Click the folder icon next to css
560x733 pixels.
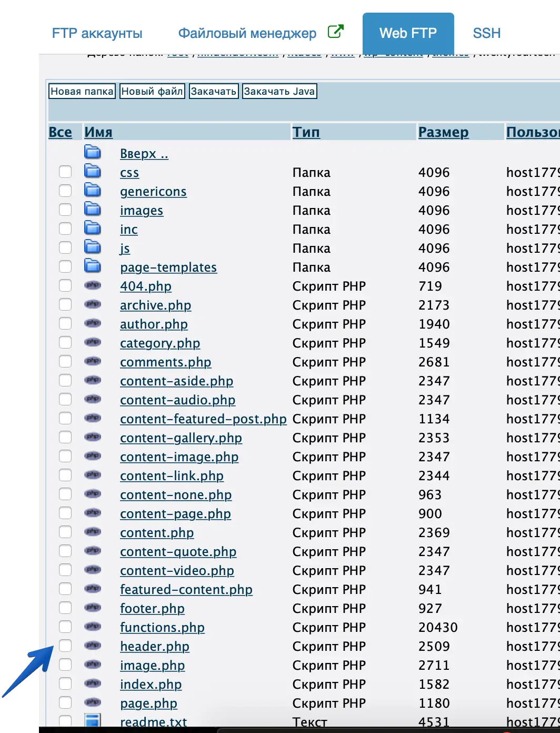93,171
